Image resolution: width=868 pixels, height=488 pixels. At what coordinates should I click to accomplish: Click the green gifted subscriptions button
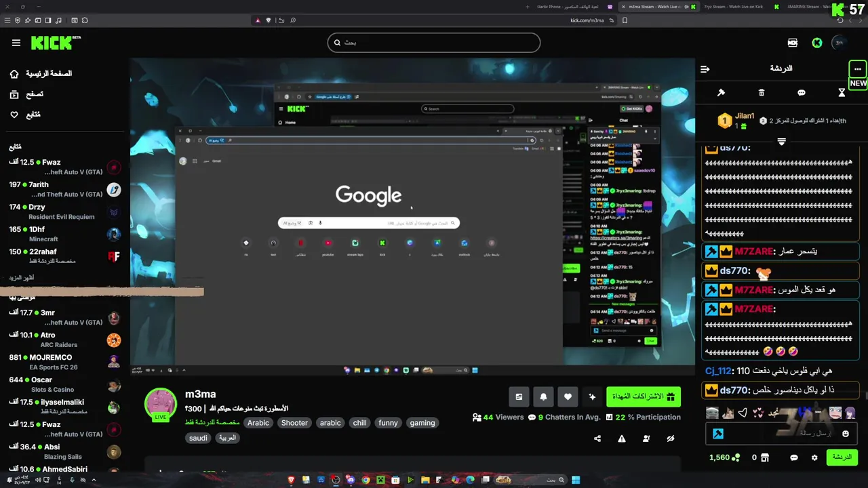click(644, 397)
